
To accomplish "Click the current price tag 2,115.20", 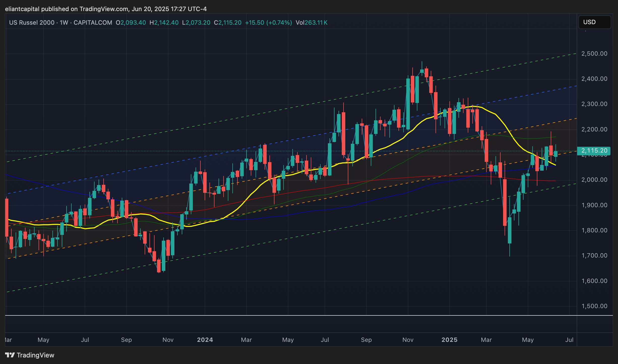I will 594,151.
